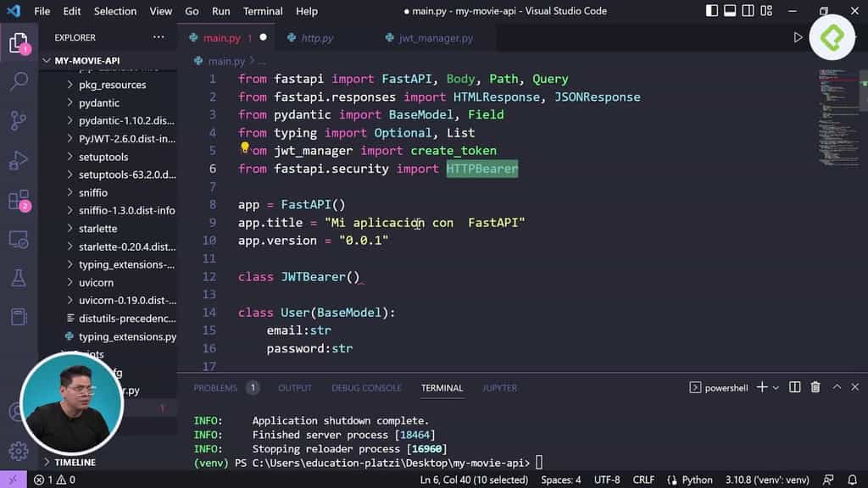The height and width of the screenshot is (488, 868).
Task: Switch to the DEBUG CONSOLE panel
Action: tap(366, 387)
